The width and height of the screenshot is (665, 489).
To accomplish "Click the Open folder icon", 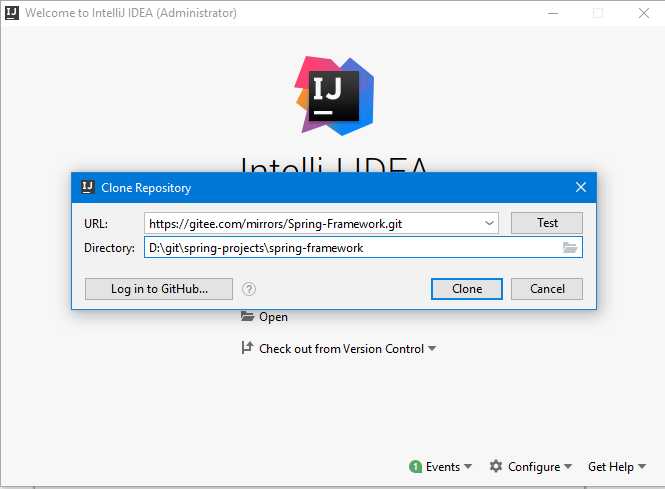I will click(x=247, y=316).
